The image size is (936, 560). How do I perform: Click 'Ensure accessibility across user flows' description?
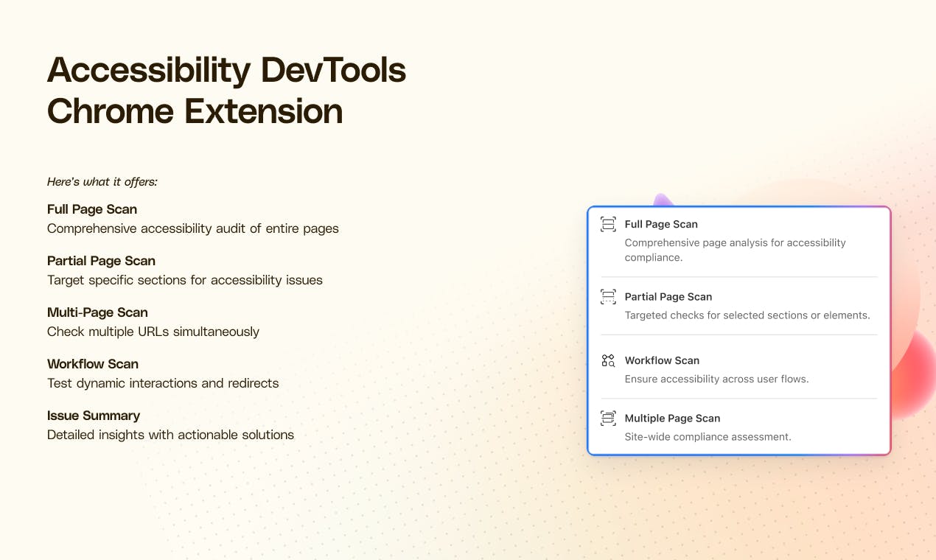(717, 379)
